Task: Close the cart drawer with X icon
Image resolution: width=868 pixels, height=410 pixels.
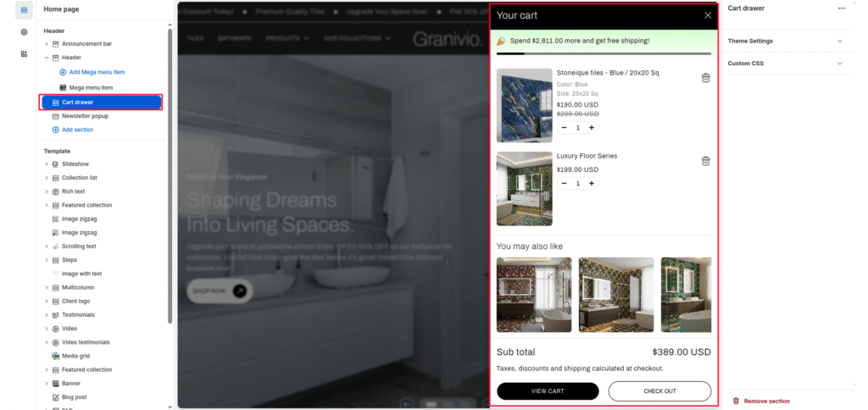Action: 708,15
